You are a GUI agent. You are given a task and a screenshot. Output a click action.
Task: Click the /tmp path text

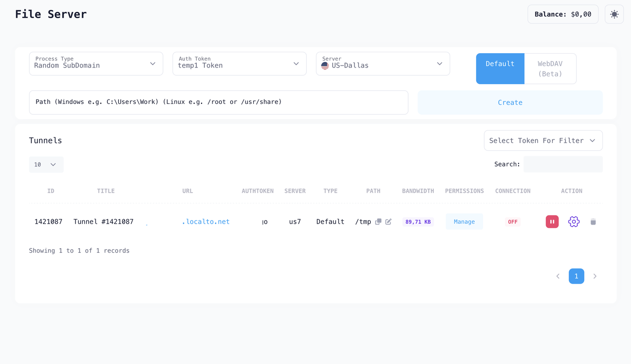363,222
